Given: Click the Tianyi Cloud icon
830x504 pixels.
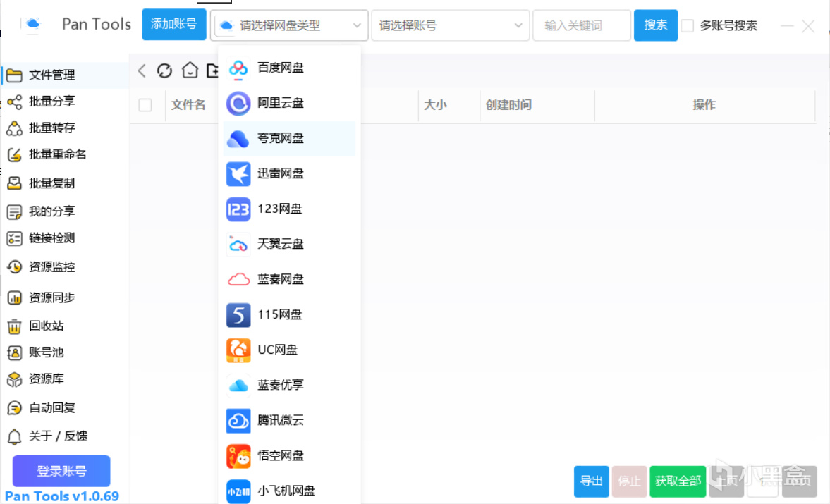Looking at the screenshot, I should click(x=238, y=245).
